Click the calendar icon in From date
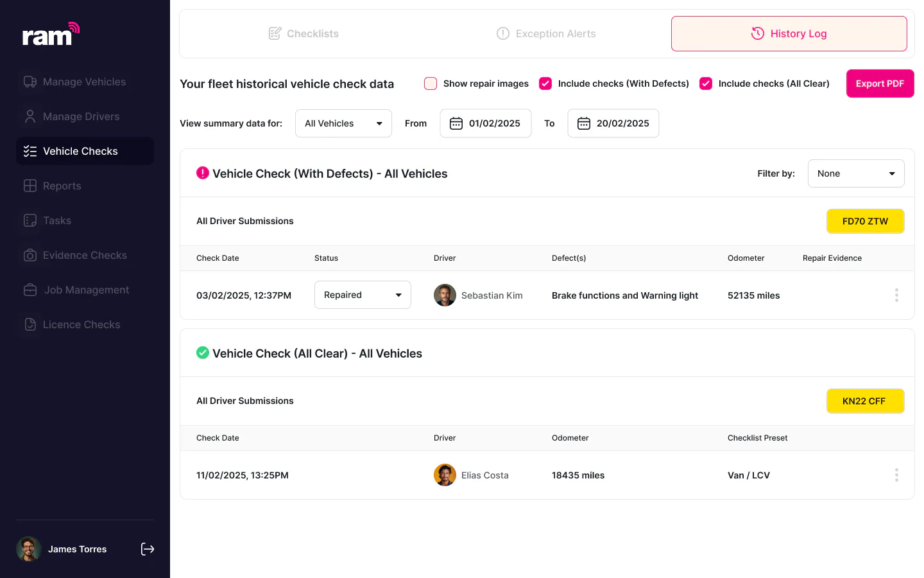 tap(456, 123)
